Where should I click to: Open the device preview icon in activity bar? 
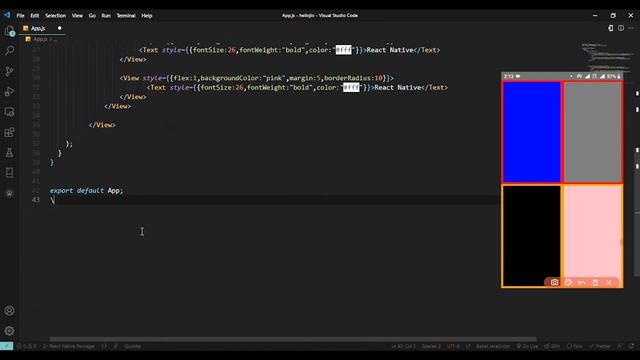(x=9, y=173)
